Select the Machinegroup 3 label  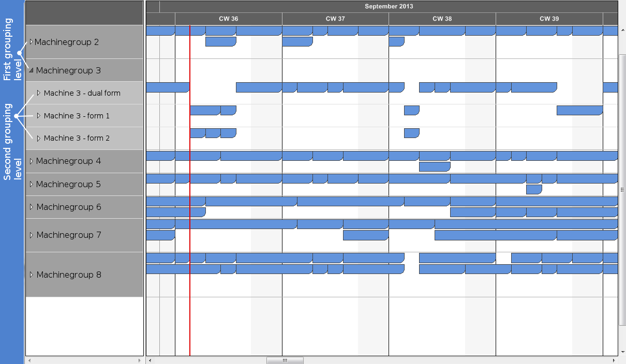(68, 70)
